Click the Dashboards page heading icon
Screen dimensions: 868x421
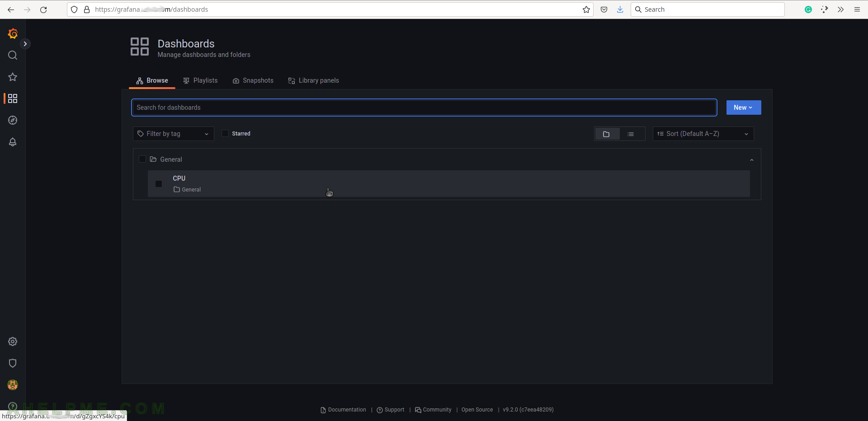[140, 47]
